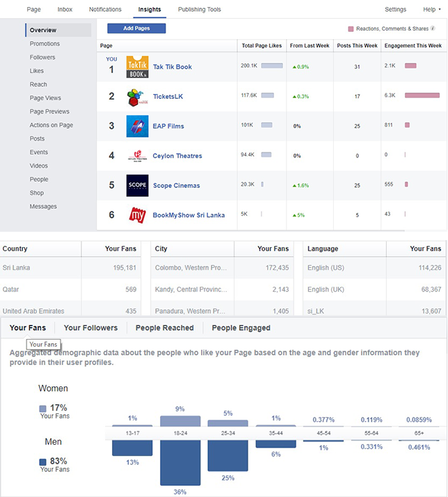Open the Tak Tik Book link
This screenshot has height=497, width=448.
click(173, 67)
